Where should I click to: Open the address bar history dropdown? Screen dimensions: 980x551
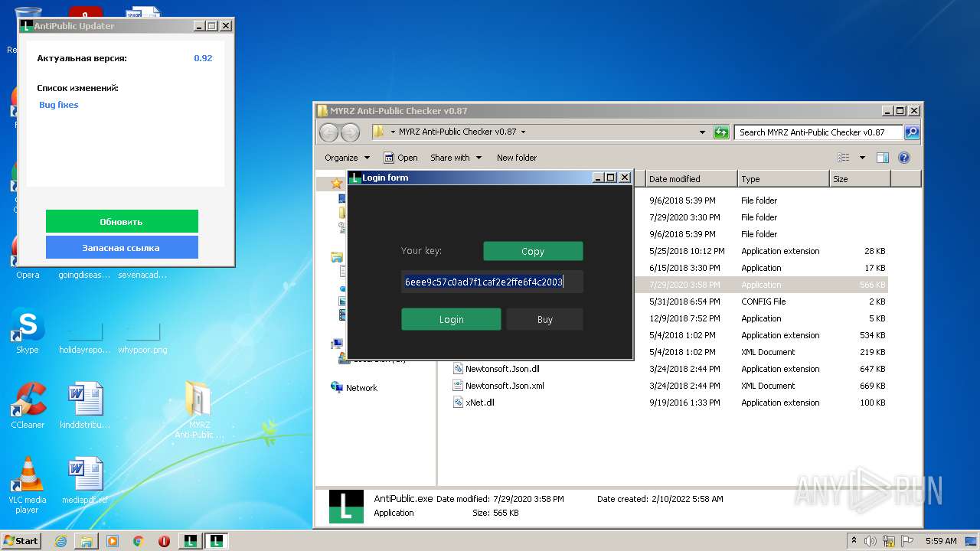pos(702,132)
